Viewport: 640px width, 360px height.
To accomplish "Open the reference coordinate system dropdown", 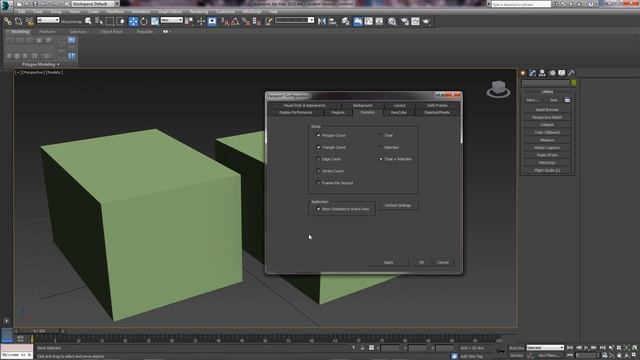I will tap(171, 20).
